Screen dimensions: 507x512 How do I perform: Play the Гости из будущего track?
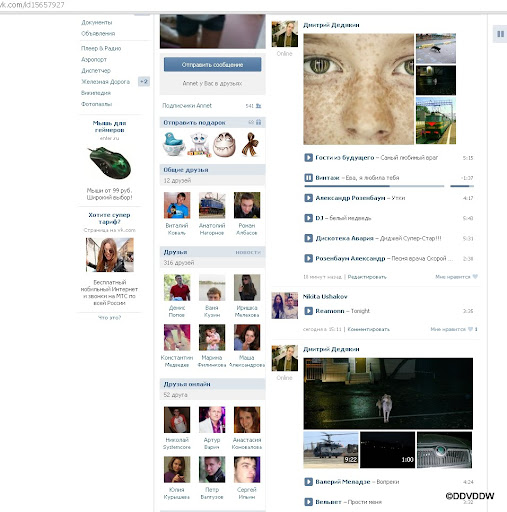click(x=308, y=158)
